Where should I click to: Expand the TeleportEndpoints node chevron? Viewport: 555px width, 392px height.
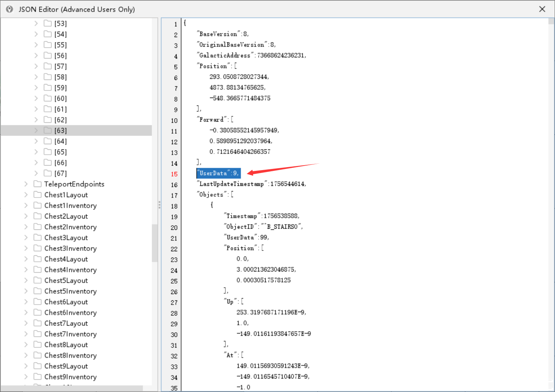coord(26,184)
